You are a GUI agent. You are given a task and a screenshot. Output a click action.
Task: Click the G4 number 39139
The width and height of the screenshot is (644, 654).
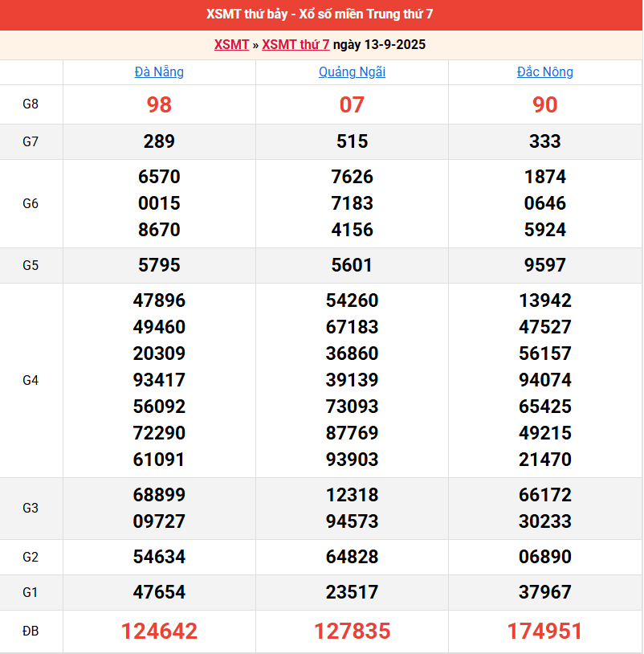pyautogui.click(x=352, y=380)
